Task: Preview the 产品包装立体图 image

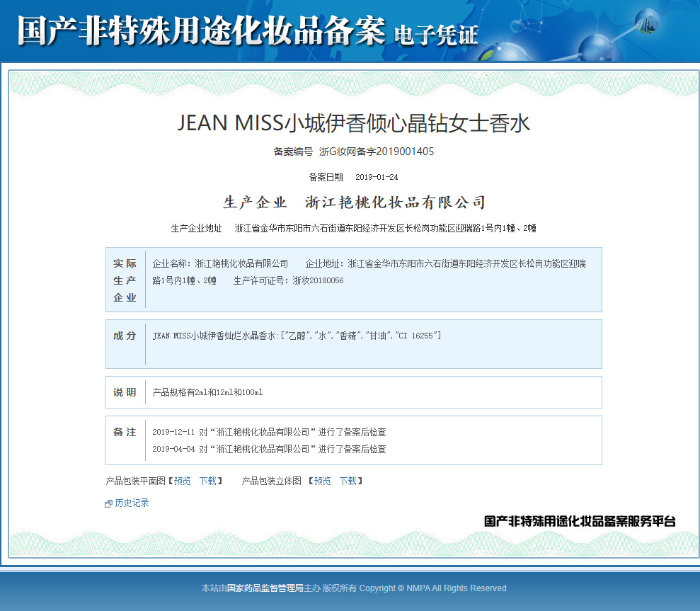Action: point(322,481)
